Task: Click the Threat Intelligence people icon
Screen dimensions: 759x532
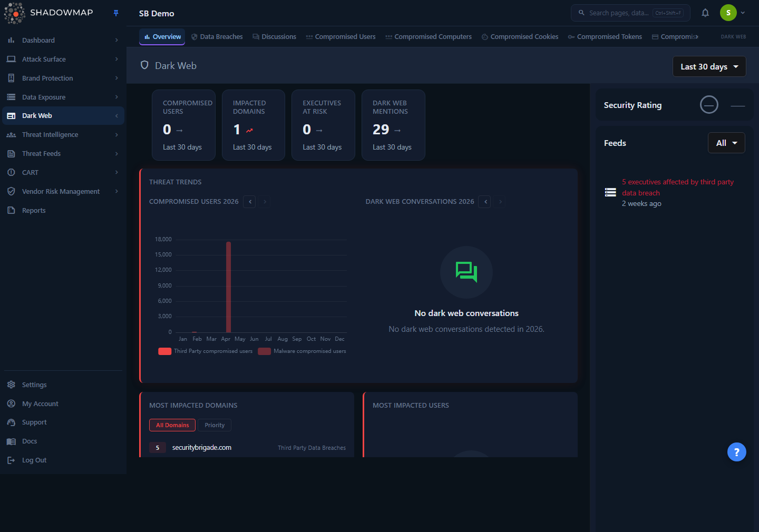Action: pyautogui.click(x=11, y=135)
